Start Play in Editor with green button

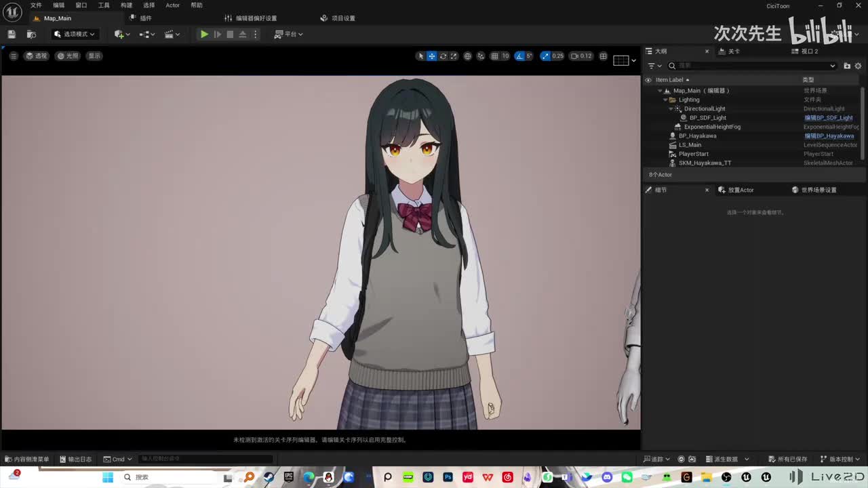pyautogui.click(x=204, y=34)
